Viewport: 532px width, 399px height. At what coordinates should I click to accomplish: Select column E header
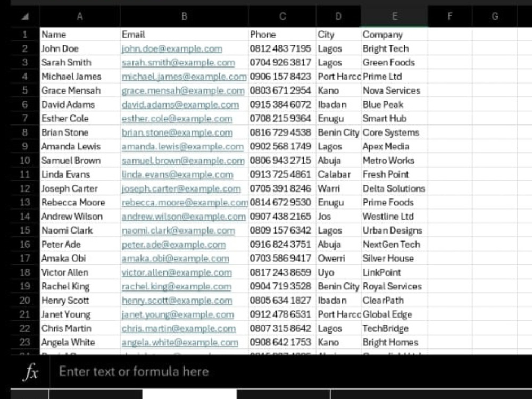point(394,16)
